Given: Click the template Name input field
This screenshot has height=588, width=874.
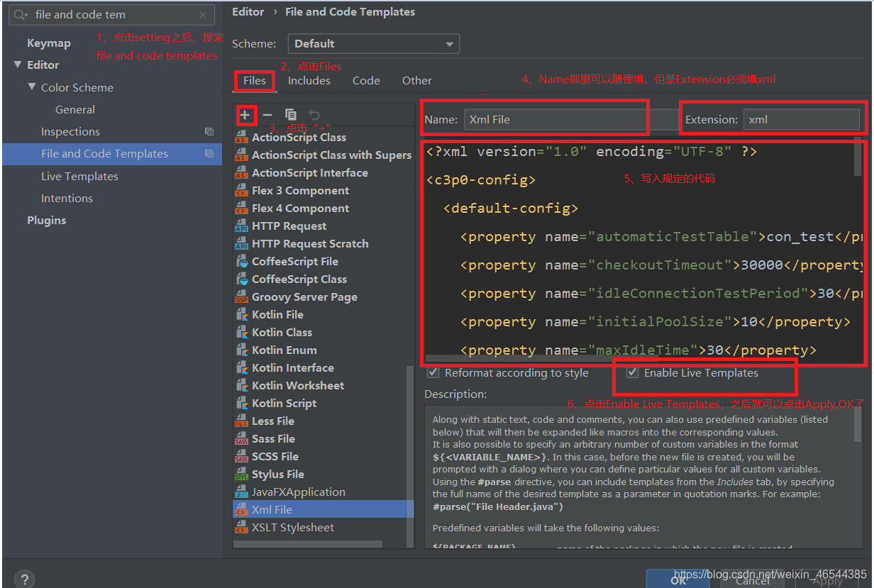Looking at the screenshot, I should coord(571,119).
